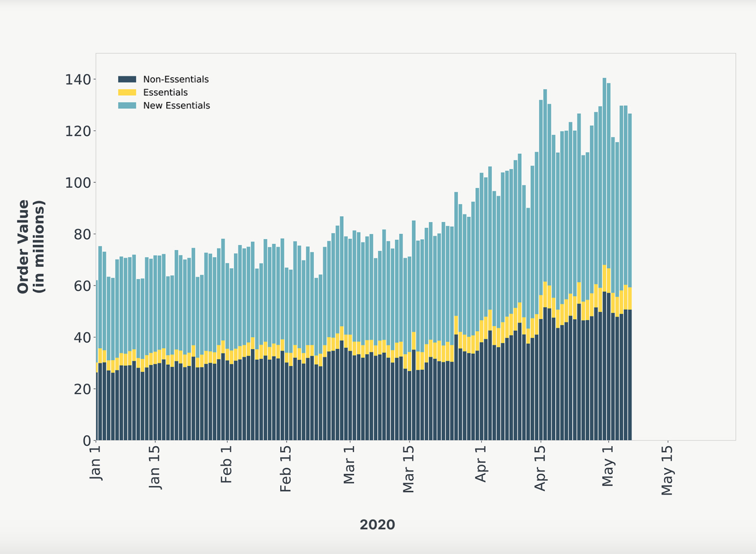This screenshot has width=756, height=554.
Task: Select the 'New Essentials' legend label
Action: coord(176,106)
